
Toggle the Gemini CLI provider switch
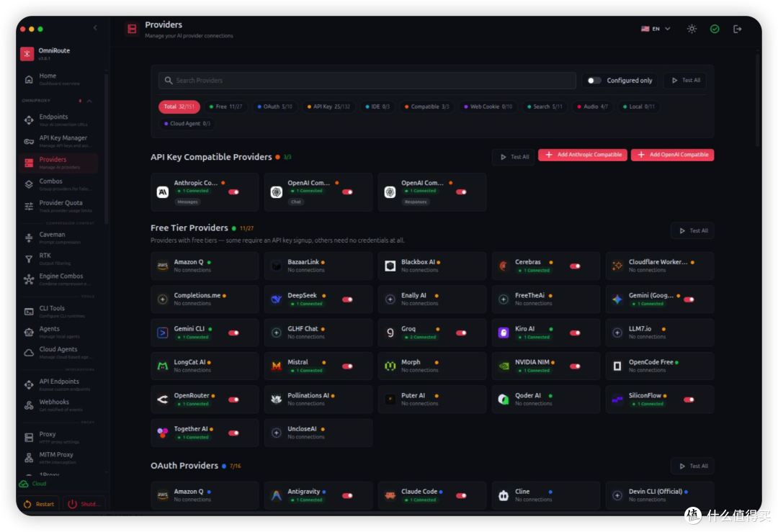(x=233, y=333)
